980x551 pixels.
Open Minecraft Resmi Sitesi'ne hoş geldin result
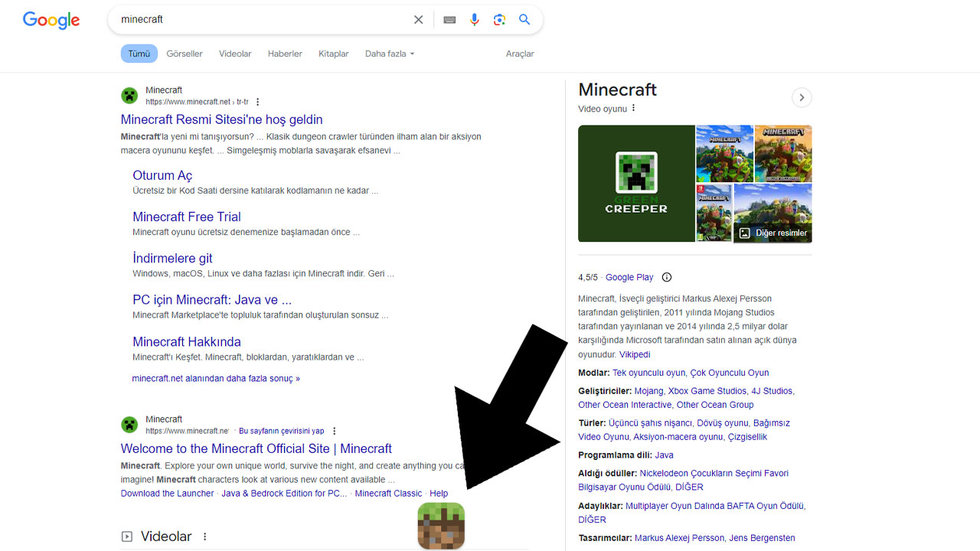(222, 119)
